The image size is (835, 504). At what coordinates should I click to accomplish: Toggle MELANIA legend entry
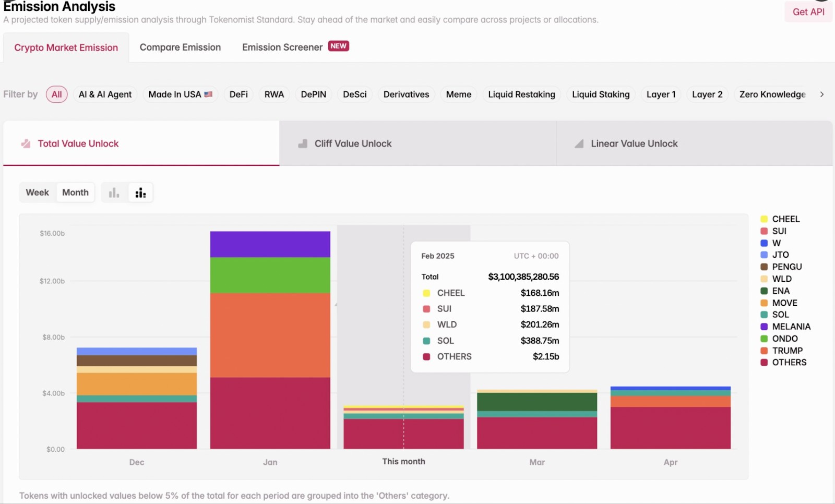(785, 327)
